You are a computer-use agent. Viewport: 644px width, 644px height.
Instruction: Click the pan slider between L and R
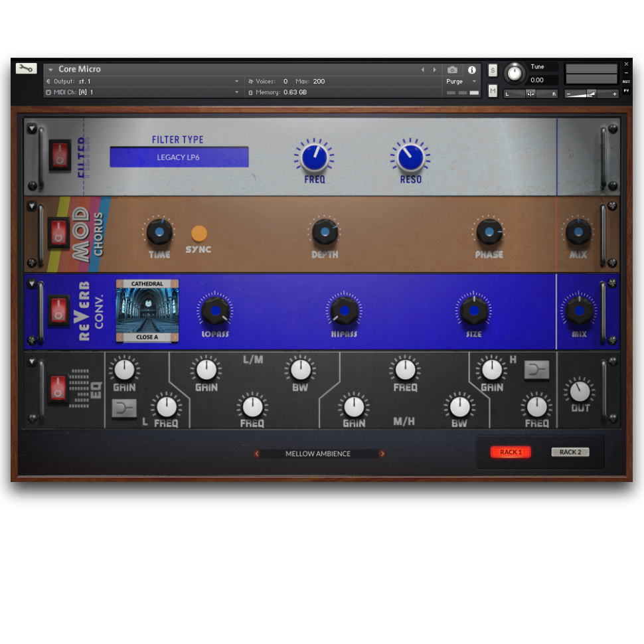(530, 94)
